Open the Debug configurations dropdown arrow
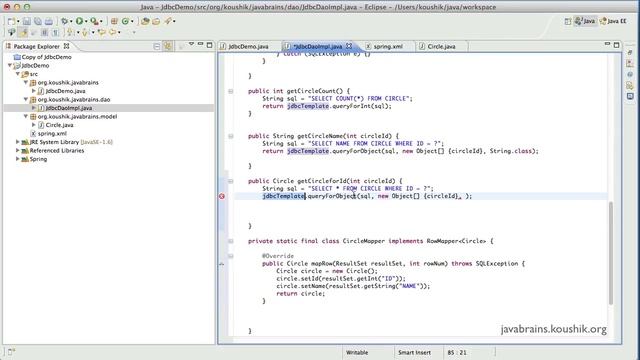This screenshot has width=640, height=360. [x=71, y=22]
